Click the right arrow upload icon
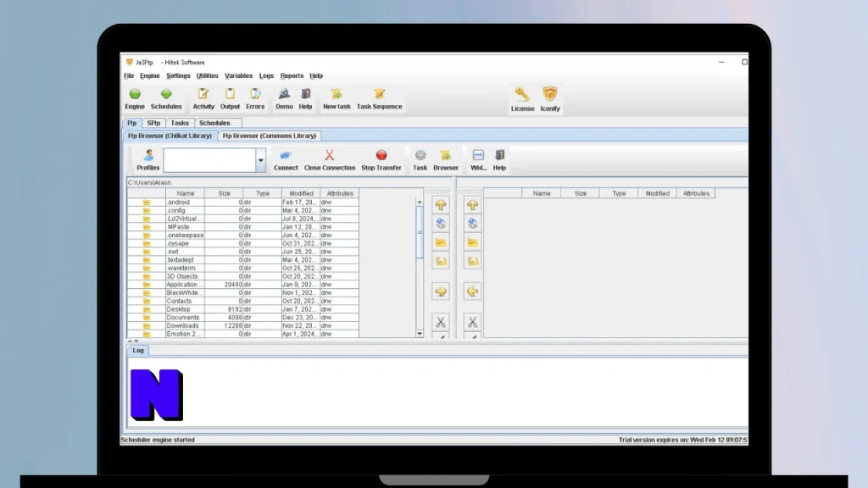This screenshot has width=868, height=488. (441, 291)
